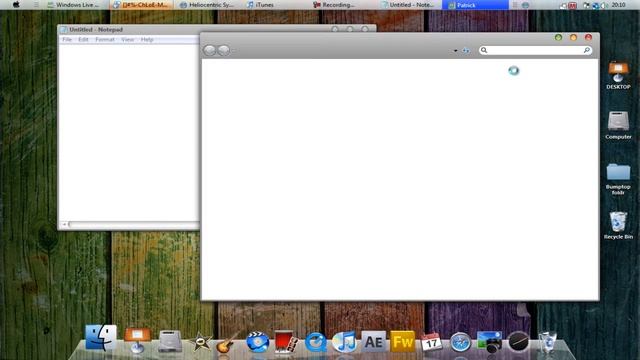Open Photo Booth red curtain icon

(286, 342)
